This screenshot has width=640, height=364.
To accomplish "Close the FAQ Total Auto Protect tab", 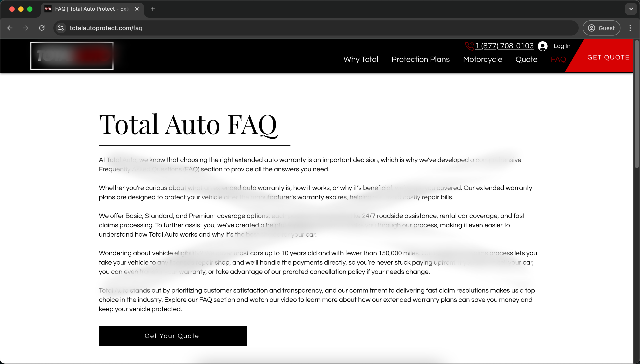I will coord(137,9).
